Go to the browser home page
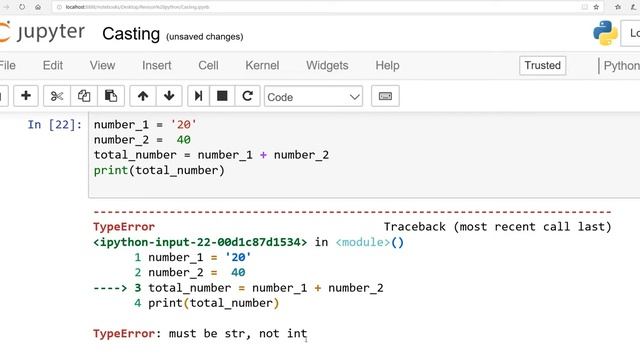The image size is (640, 360). [38, 7]
